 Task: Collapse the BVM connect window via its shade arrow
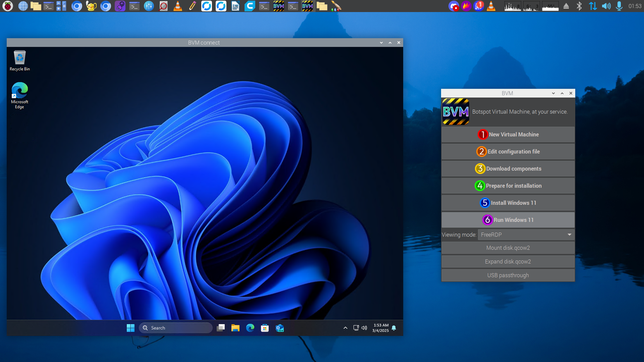390,42
